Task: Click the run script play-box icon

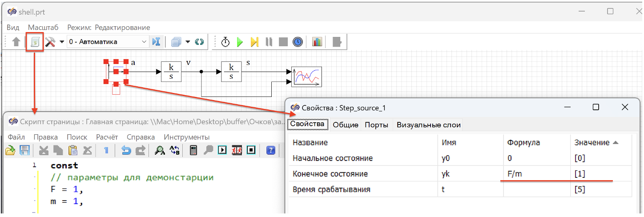Action: coord(222,150)
